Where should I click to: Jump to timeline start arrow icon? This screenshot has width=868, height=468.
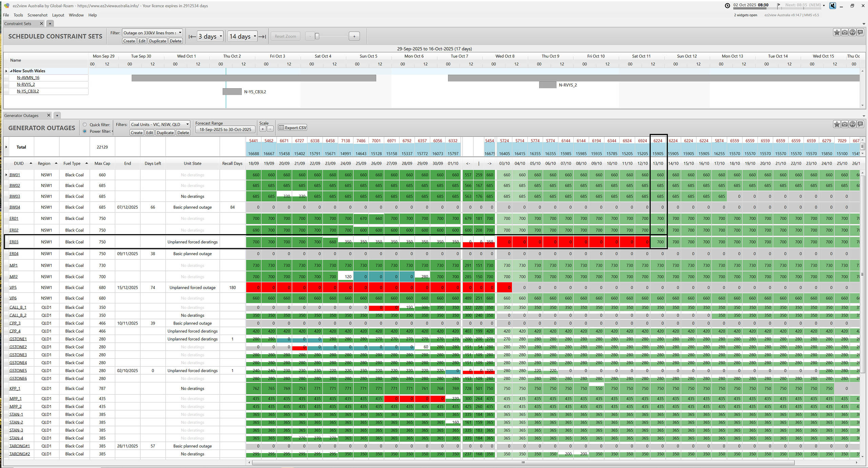192,37
